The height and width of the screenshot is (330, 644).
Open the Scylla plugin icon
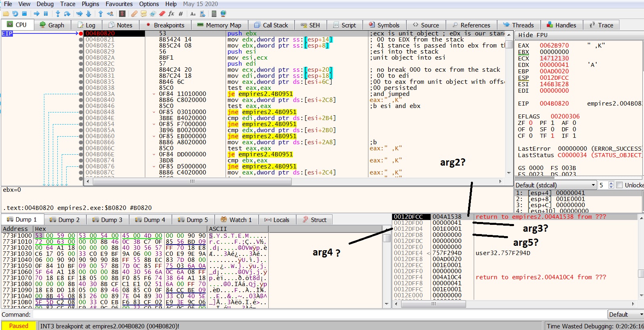click(x=122, y=14)
